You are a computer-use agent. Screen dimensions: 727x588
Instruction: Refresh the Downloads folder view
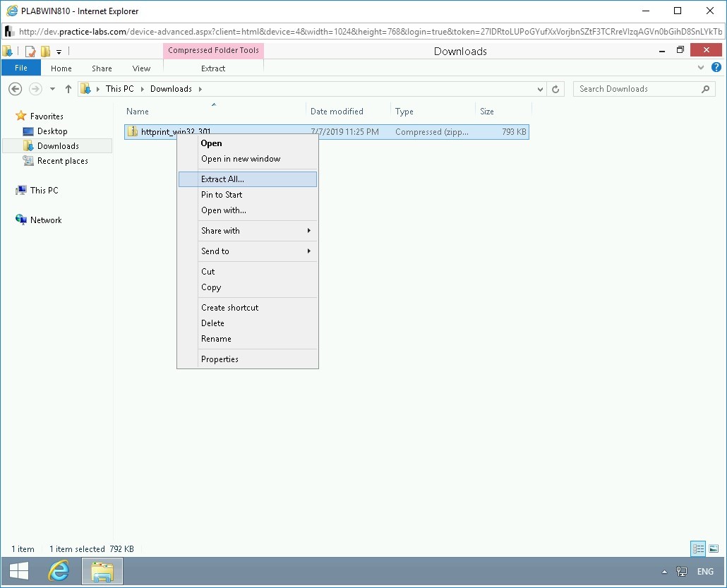click(x=555, y=89)
